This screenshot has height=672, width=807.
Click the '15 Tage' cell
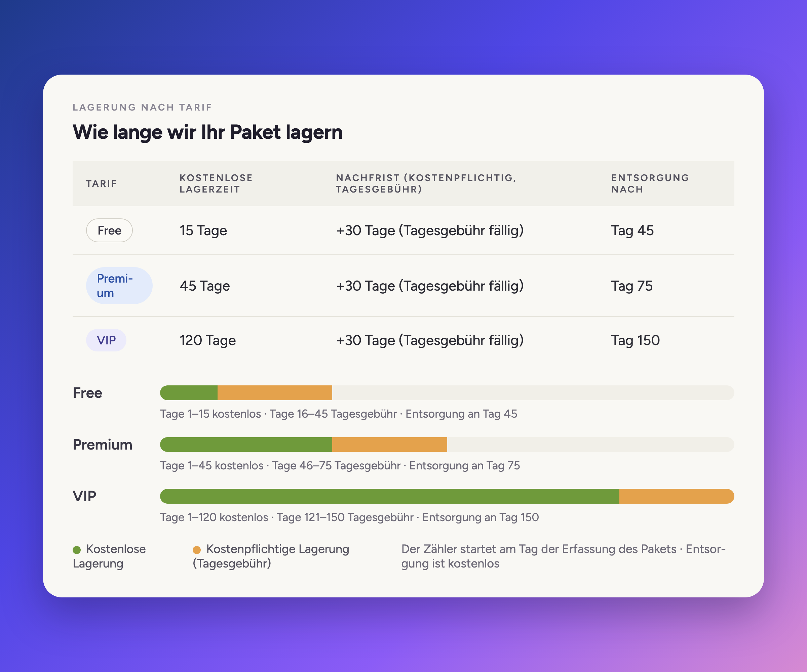(203, 230)
